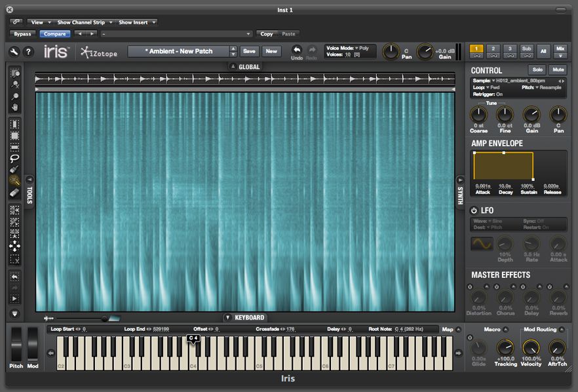Image resolution: width=578 pixels, height=392 pixels.
Task: Open the Voice Mode Poly dropdown
Action: (362, 48)
